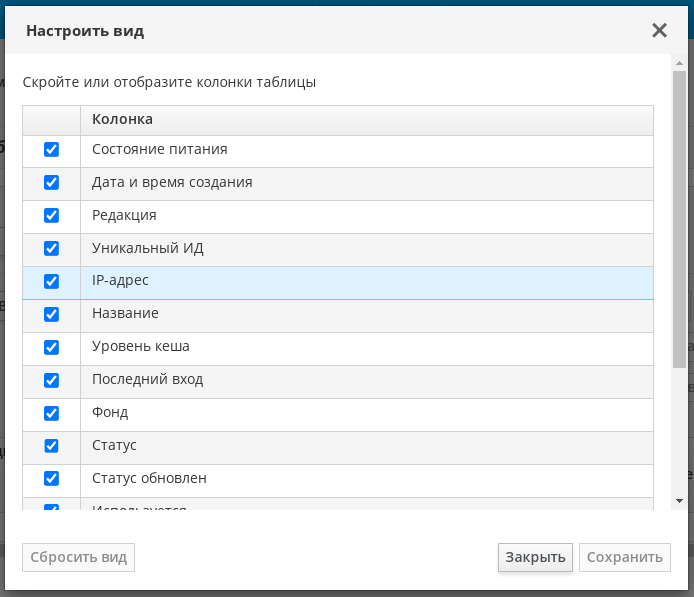Uncheck the Статус обновлен checkbox
Viewport: 694px width, 597px height.
[51, 479]
